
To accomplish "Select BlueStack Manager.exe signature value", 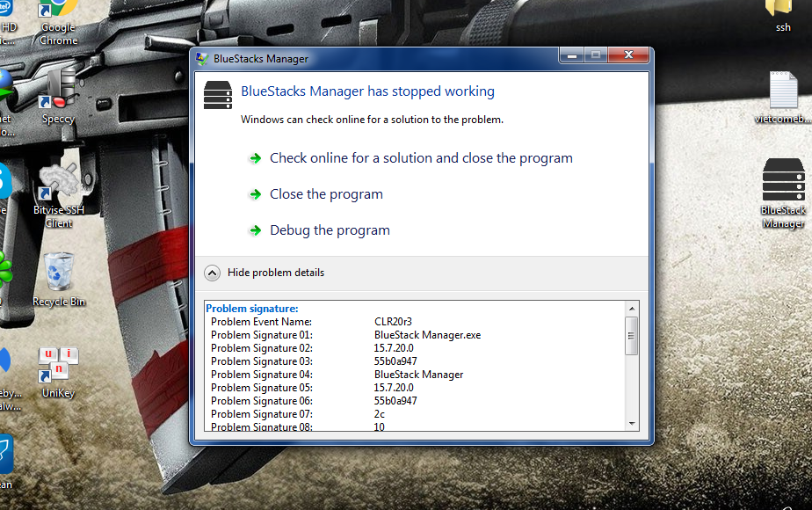I will click(427, 335).
